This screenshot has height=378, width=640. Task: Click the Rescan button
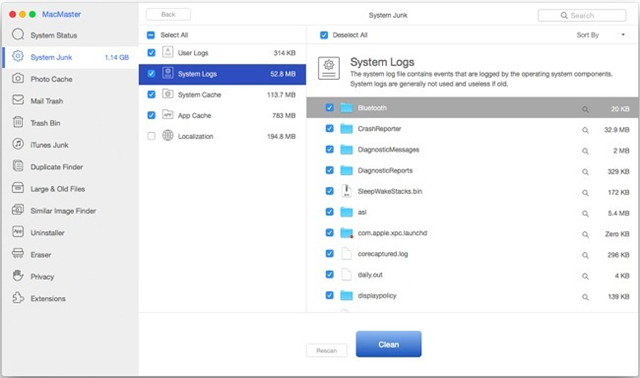coord(327,350)
